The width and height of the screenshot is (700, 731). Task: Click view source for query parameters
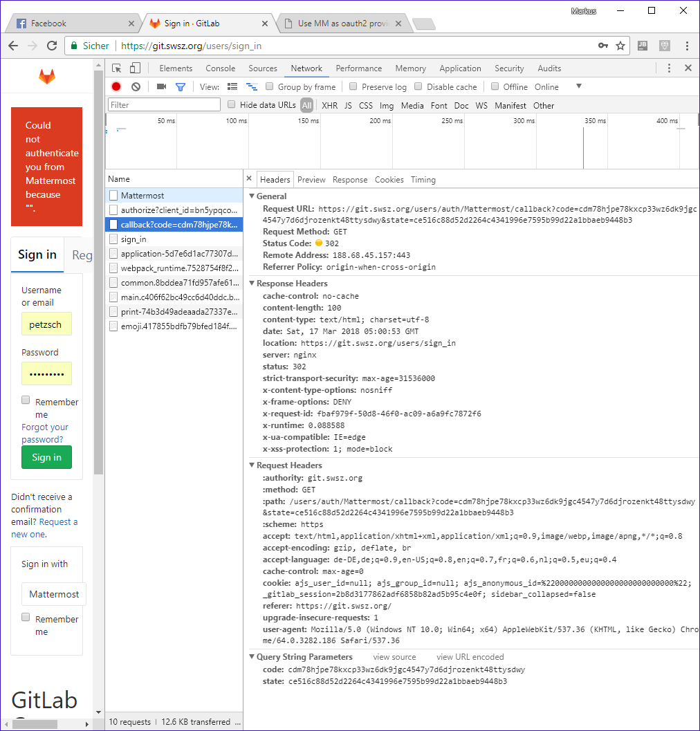(x=394, y=657)
